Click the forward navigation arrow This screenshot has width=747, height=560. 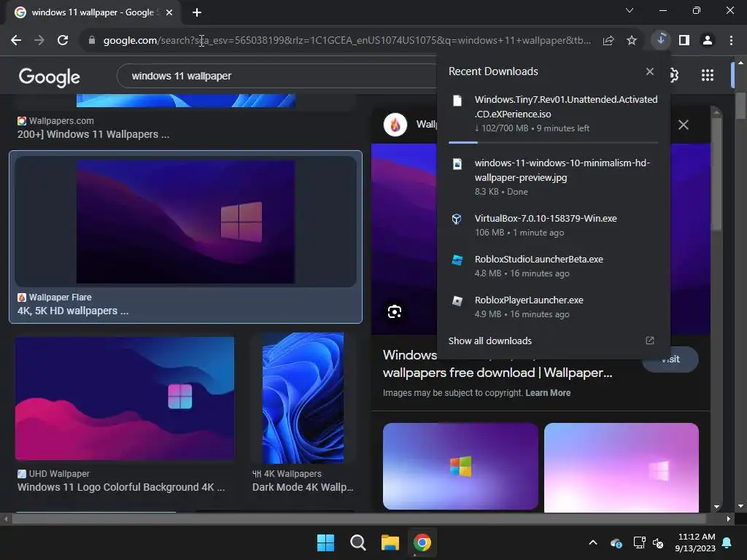tap(39, 41)
